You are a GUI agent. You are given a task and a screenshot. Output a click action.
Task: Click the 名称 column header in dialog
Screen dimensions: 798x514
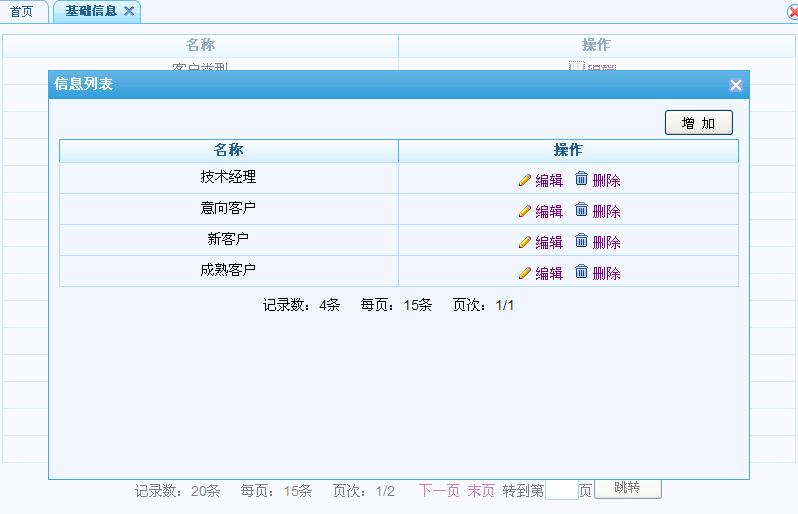click(229, 150)
